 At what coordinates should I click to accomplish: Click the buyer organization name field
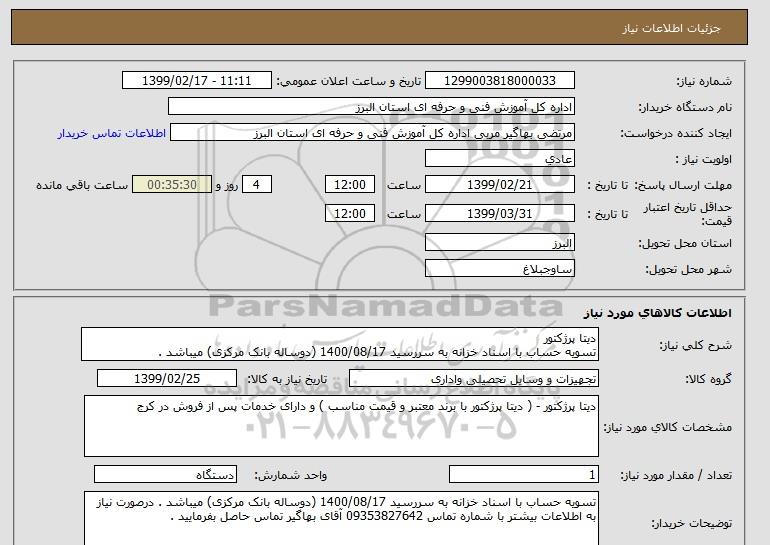pos(371,107)
